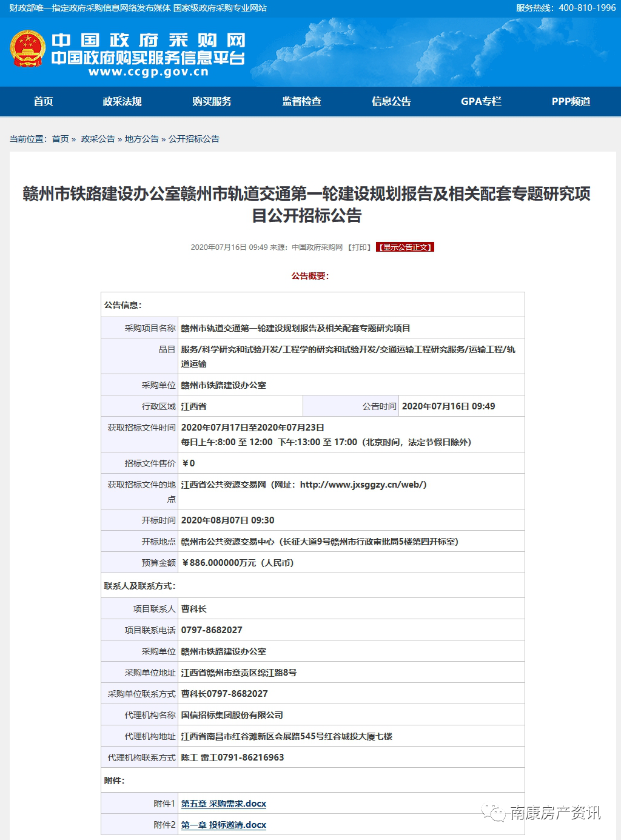621x840 pixels.
Task: Click the 公告概要 heading
Action: coord(310,276)
